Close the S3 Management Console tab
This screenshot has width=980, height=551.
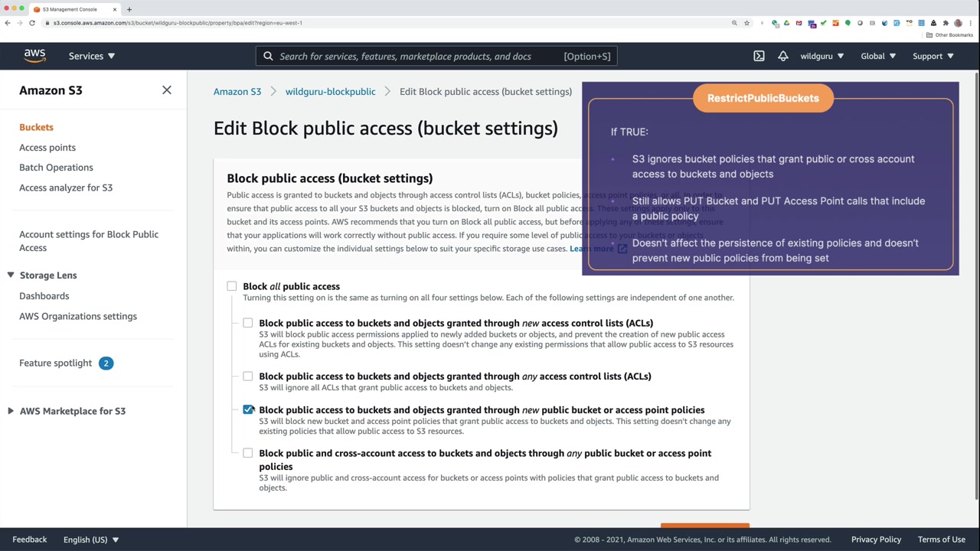tap(115, 9)
